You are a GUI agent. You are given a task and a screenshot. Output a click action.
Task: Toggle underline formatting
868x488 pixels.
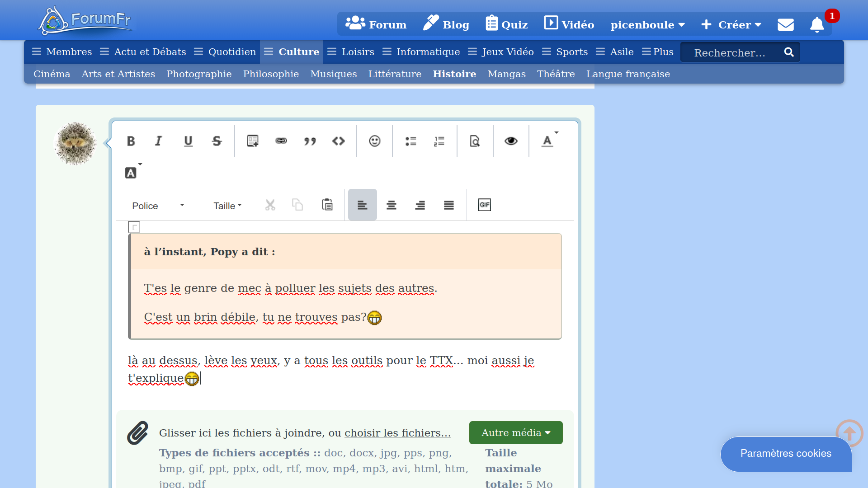tap(188, 141)
